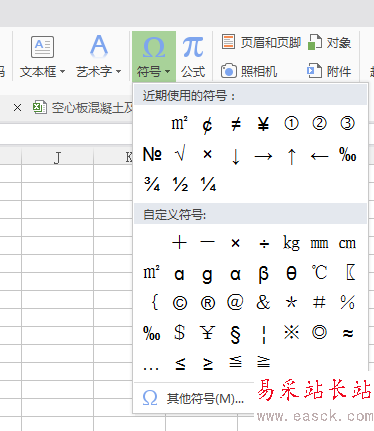Insert the left arrow ← symbol
The image size is (374, 431).
click(x=319, y=156)
